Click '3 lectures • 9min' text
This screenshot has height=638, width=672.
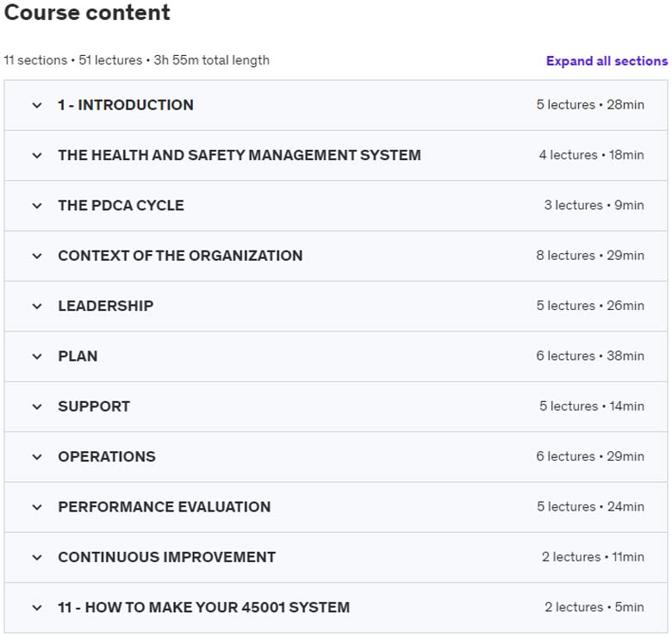coord(594,205)
